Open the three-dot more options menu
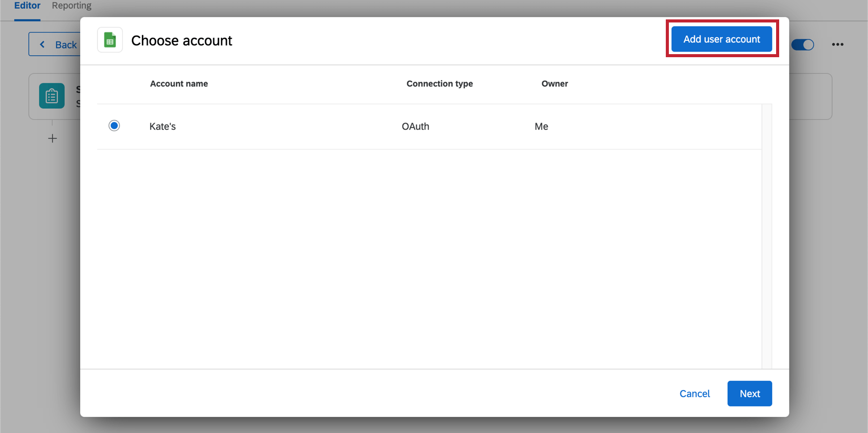This screenshot has height=433, width=868. click(x=837, y=44)
